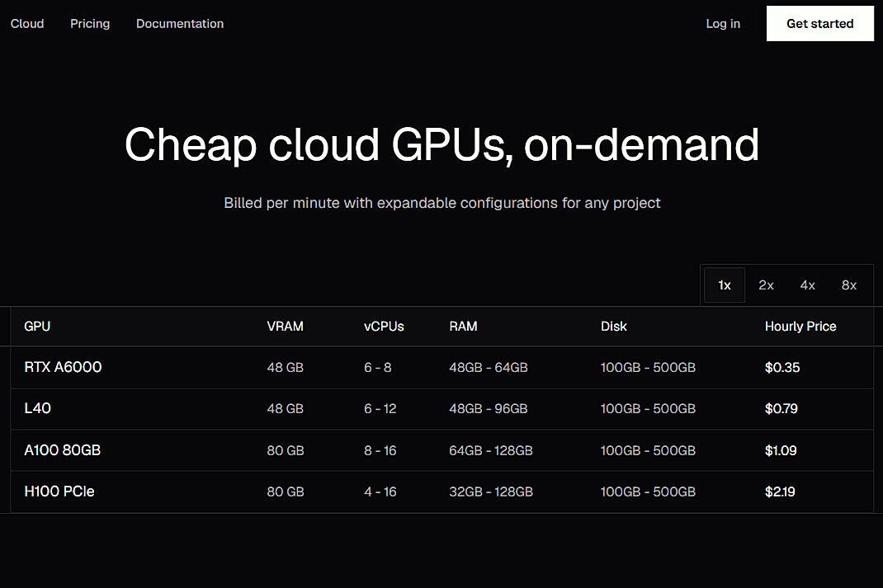Click the vCPUs value 6 - 8

click(378, 368)
